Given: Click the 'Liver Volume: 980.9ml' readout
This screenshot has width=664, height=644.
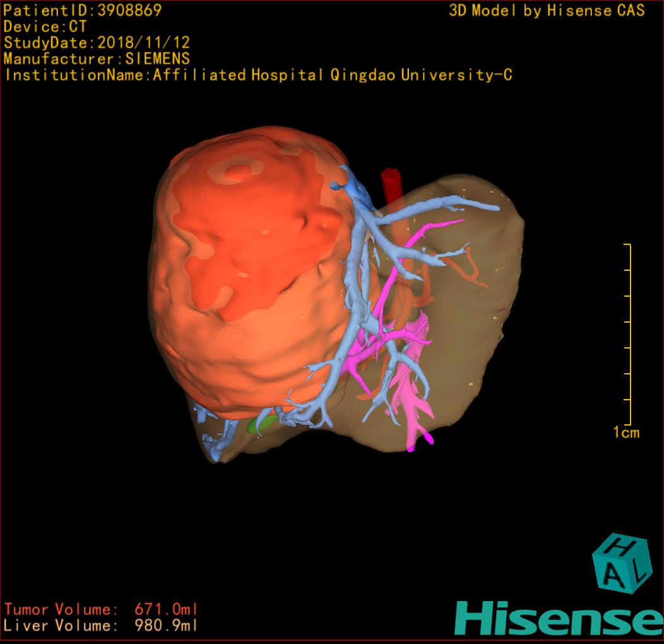Looking at the screenshot, I should 101,625.
